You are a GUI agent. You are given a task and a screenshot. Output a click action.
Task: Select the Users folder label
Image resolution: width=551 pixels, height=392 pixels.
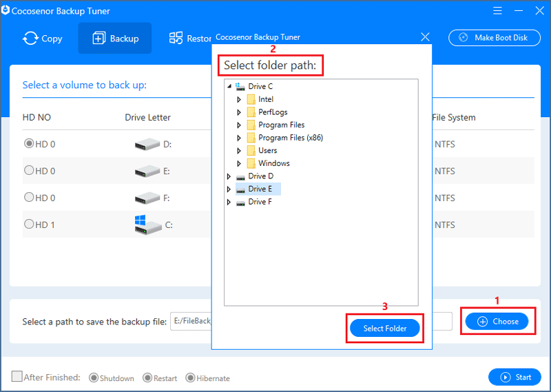268,150
